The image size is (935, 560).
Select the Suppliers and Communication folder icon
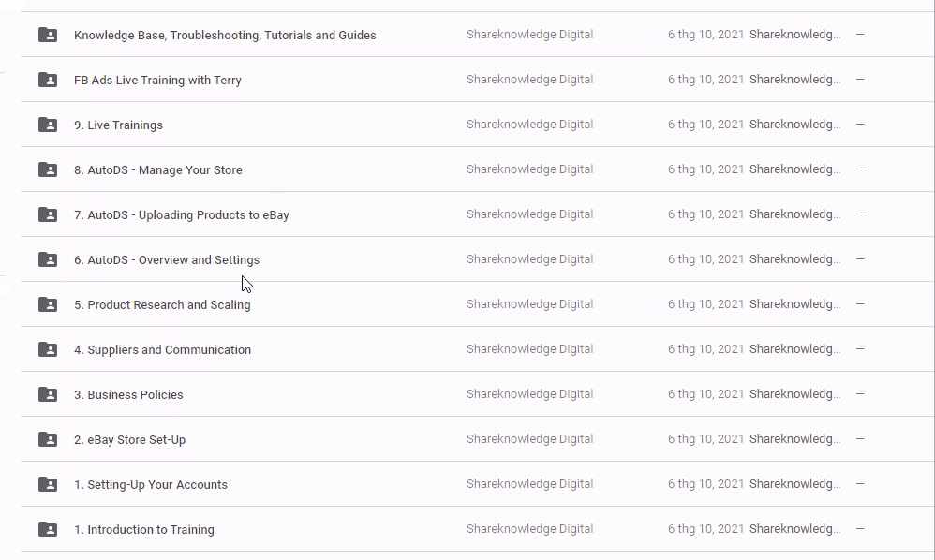click(48, 349)
